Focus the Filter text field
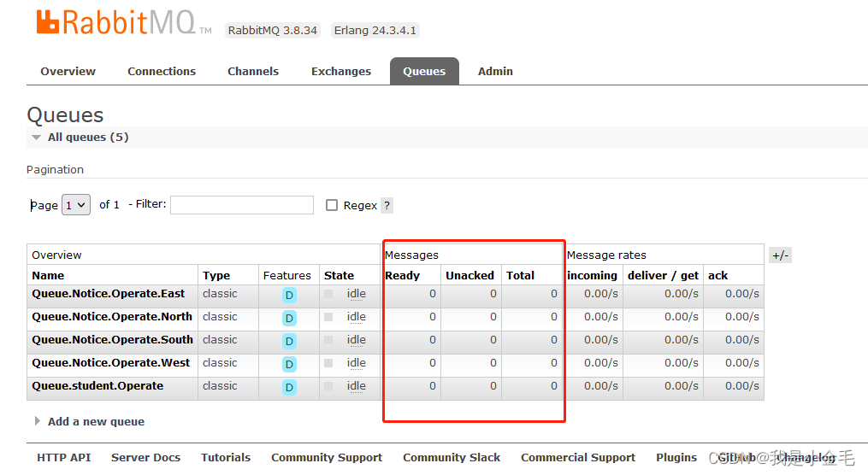 pos(242,205)
